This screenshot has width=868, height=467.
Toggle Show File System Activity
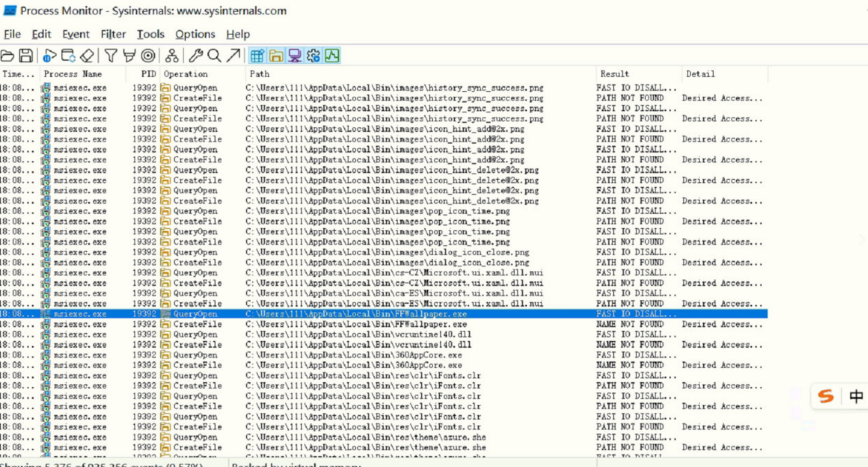[275, 56]
